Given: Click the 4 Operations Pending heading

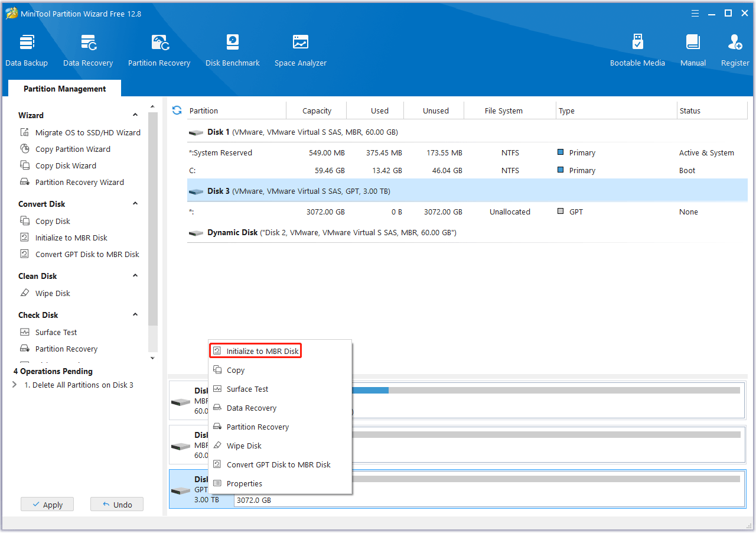Looking at the screenshot, I should coord(53,371).
